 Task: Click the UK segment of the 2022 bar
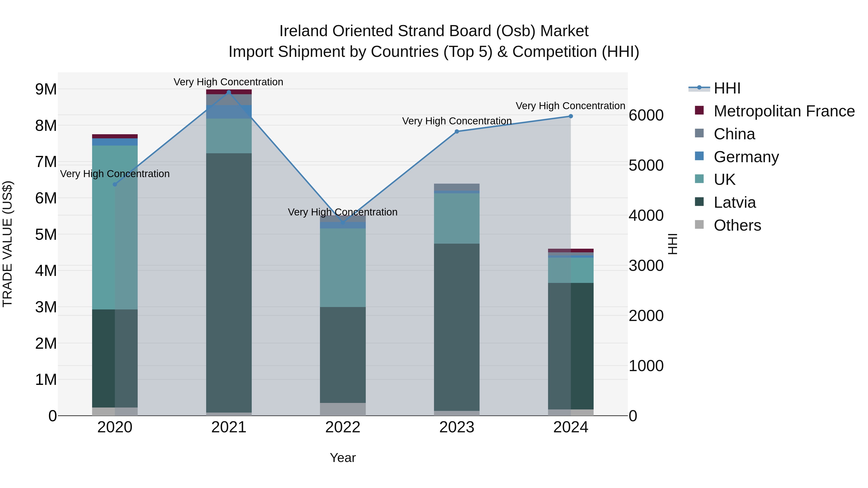(343, 268)
